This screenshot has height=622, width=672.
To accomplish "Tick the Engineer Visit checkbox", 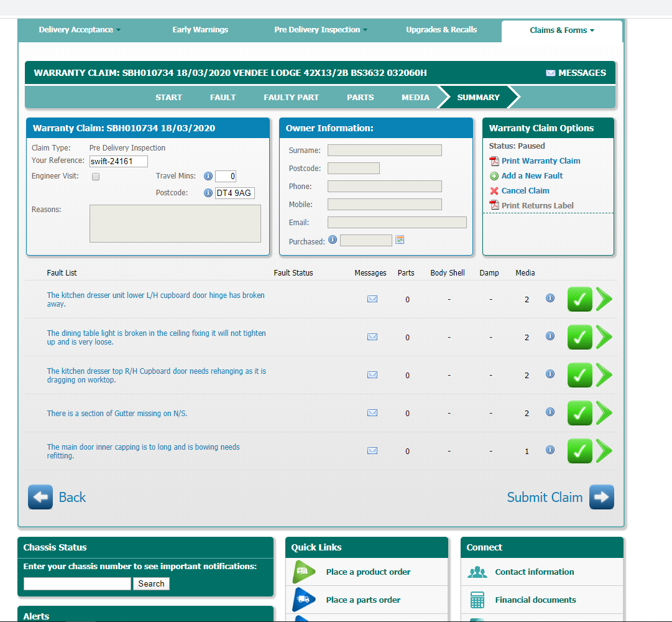I will pos(96,177).
